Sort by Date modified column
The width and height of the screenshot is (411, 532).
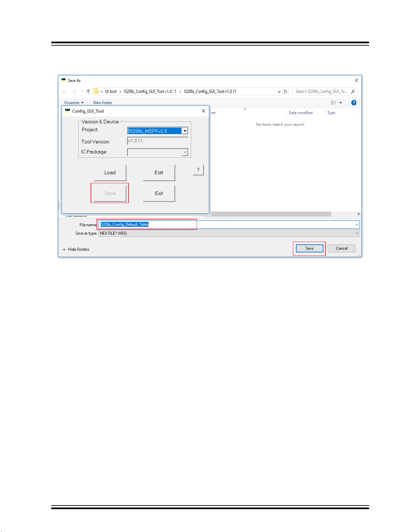click(x=301, y=113)
